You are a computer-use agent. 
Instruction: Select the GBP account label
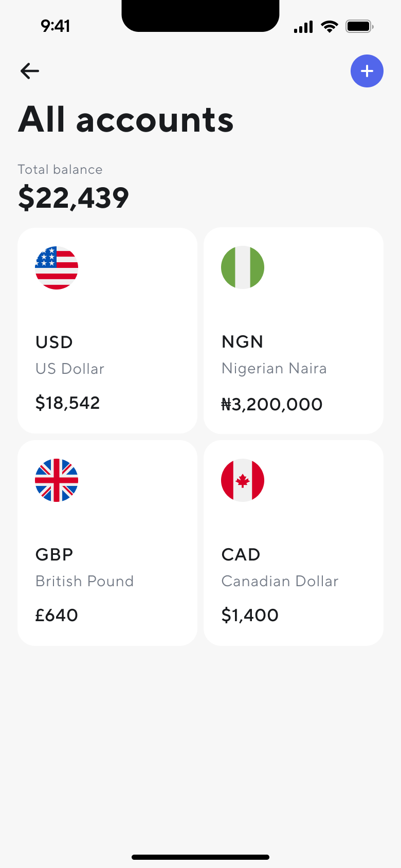pos(54,554)
